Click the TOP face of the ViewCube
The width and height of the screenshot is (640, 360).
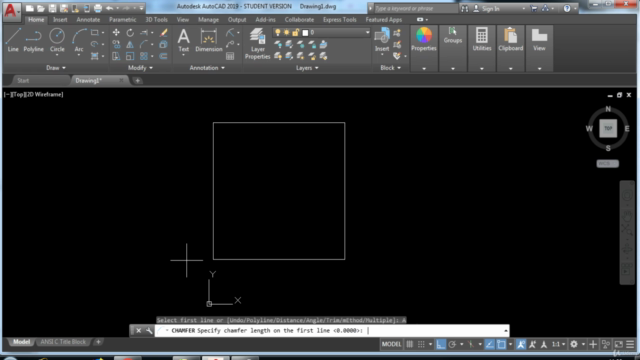608,129
